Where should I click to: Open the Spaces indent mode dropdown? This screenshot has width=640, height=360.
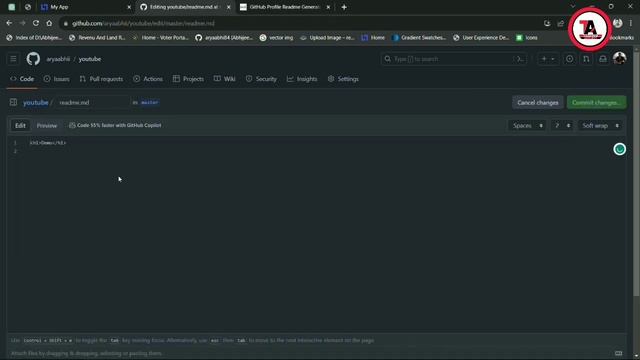pos(527,125)
